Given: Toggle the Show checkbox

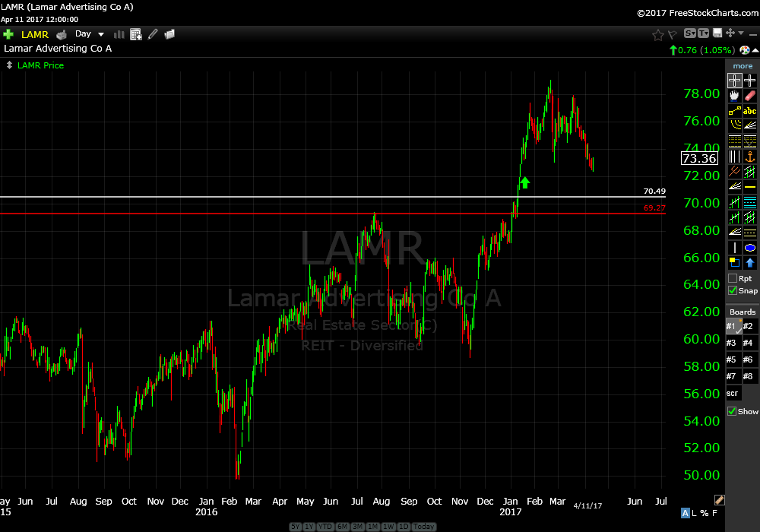Looking at the screenshot, I should [x=733, y=411].
